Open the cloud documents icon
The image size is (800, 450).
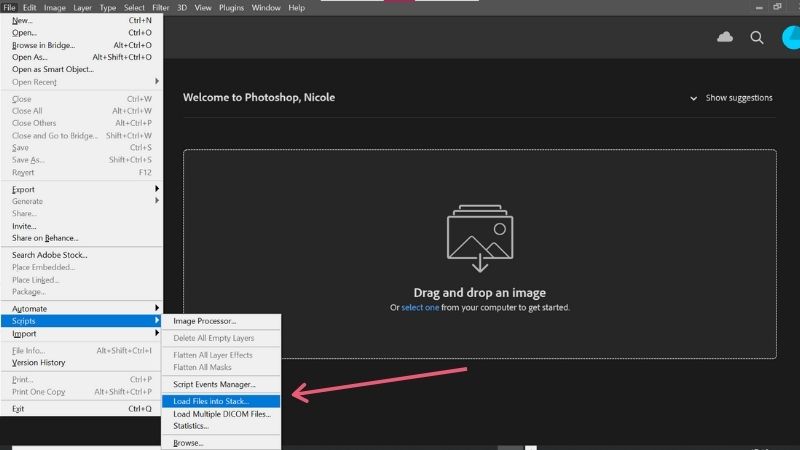click(724, 37)
